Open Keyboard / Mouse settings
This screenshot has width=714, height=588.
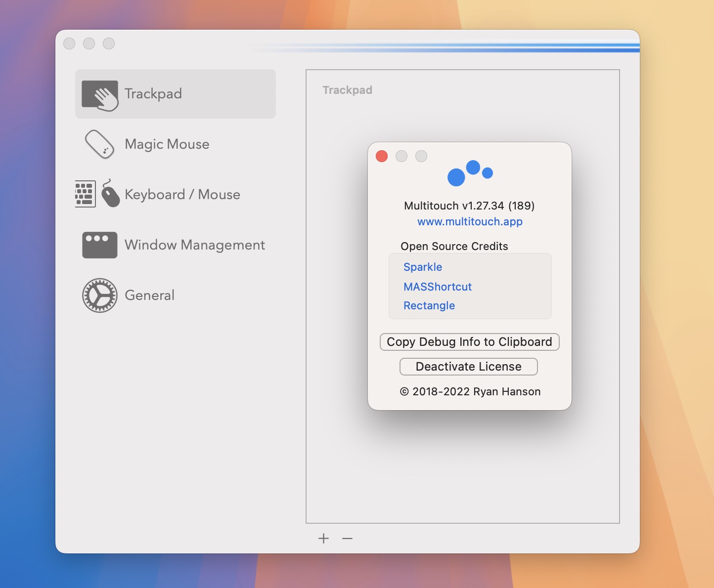[x=182, y=195]
